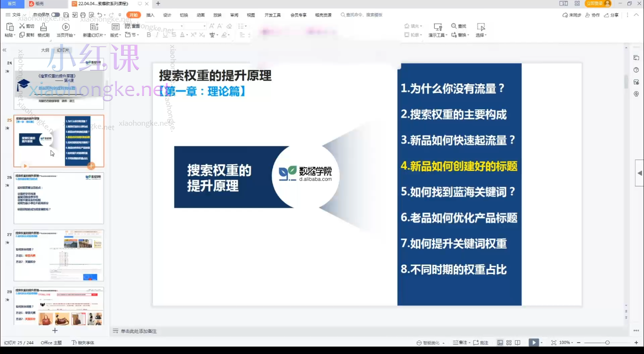Switch to the 插入 ribbon tab
The image size is (644, 354).
(150, 15)
